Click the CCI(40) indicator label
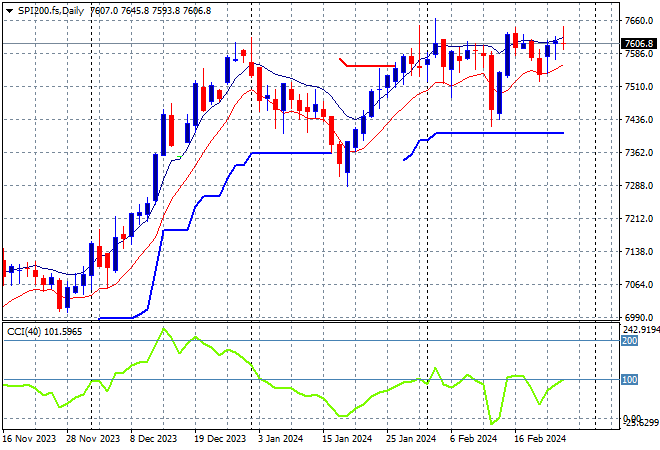The height and width of the screenshot is (450, 660). point(24,332)
